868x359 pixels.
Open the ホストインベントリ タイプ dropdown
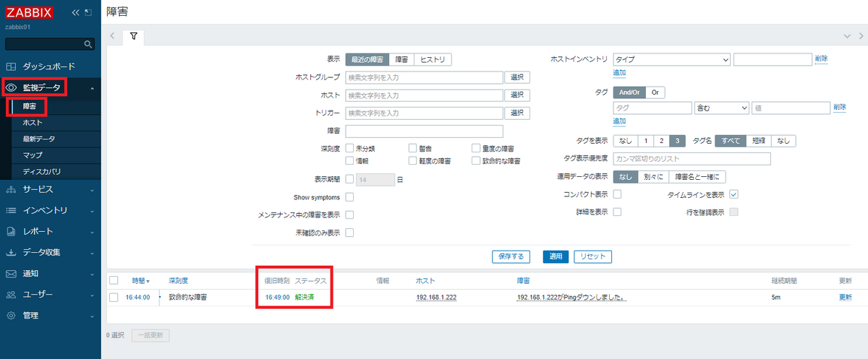click(x=671, y=59)
